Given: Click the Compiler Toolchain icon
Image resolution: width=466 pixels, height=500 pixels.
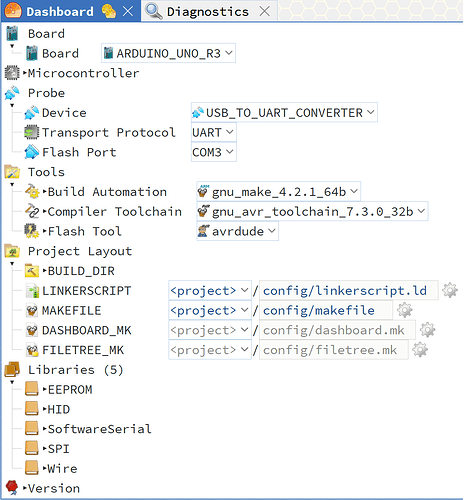Looking at the screenshot, I should (32, 211).
